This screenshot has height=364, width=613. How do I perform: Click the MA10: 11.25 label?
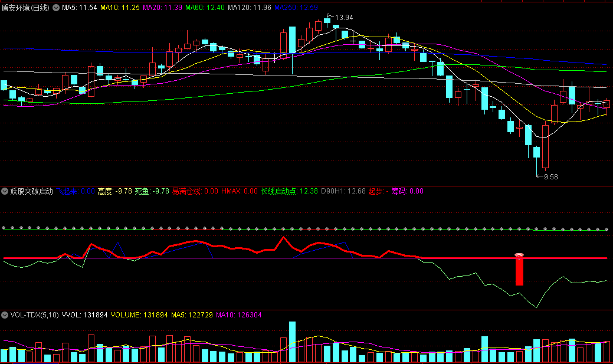(120, 8)
